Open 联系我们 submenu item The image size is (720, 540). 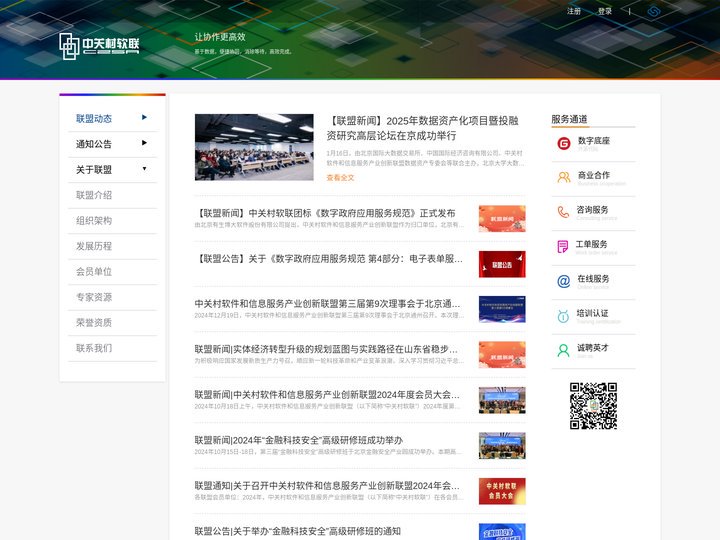[x=94, y=348]
